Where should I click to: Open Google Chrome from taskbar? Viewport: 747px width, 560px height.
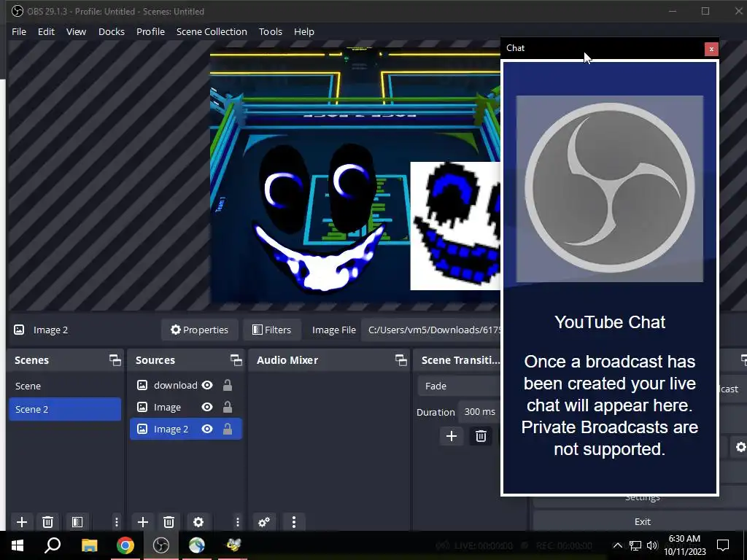pyautogui.click(x=125, y=545)
